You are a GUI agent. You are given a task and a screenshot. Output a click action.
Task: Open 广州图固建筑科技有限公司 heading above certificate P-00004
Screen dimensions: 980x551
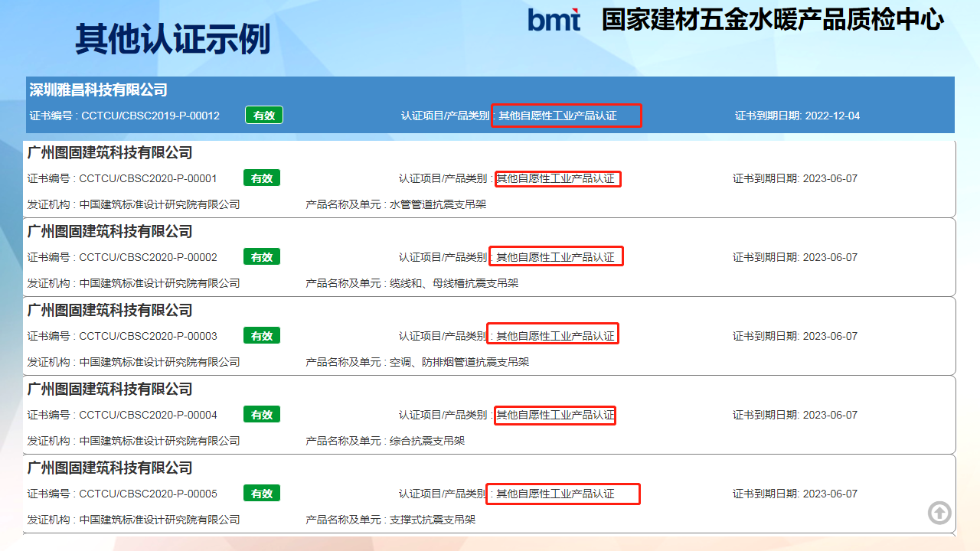pyautogui.click(x=109, y=390)
